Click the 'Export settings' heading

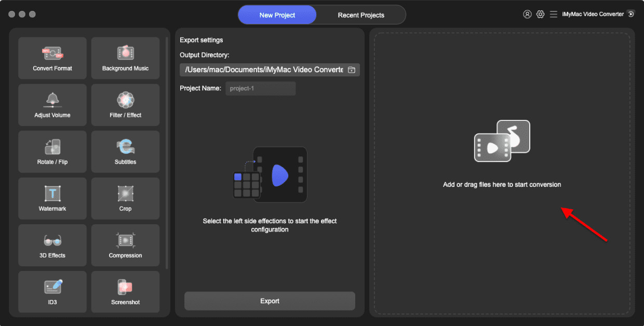coord(201,40)
